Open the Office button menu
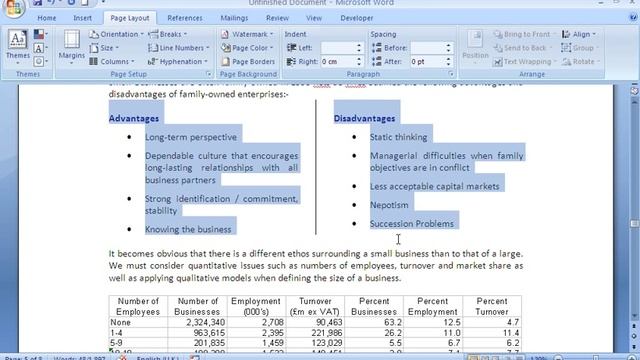Screen dimensions: 640x360 pos(14,8)
